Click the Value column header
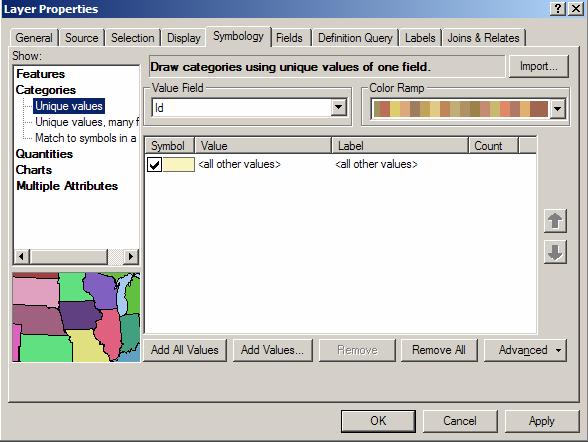Image resolution: width=588 pixels, height=442 pixels. tap(263, 145)
